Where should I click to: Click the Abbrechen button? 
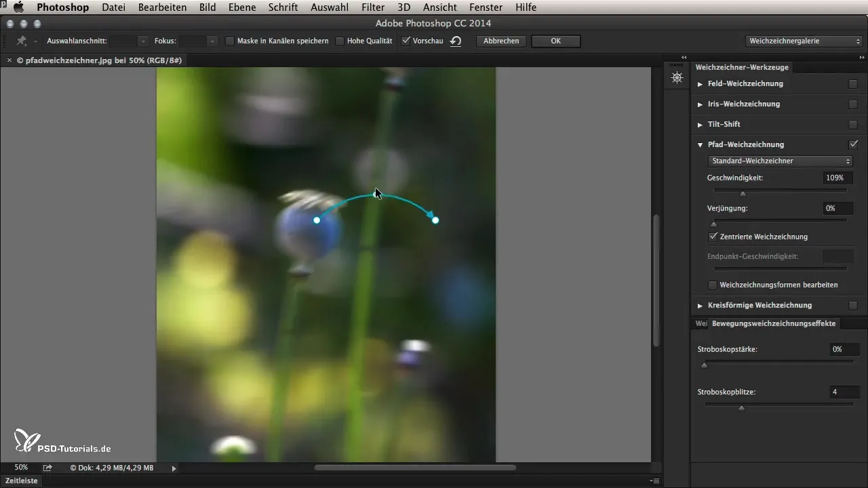[x=501, y=41]
